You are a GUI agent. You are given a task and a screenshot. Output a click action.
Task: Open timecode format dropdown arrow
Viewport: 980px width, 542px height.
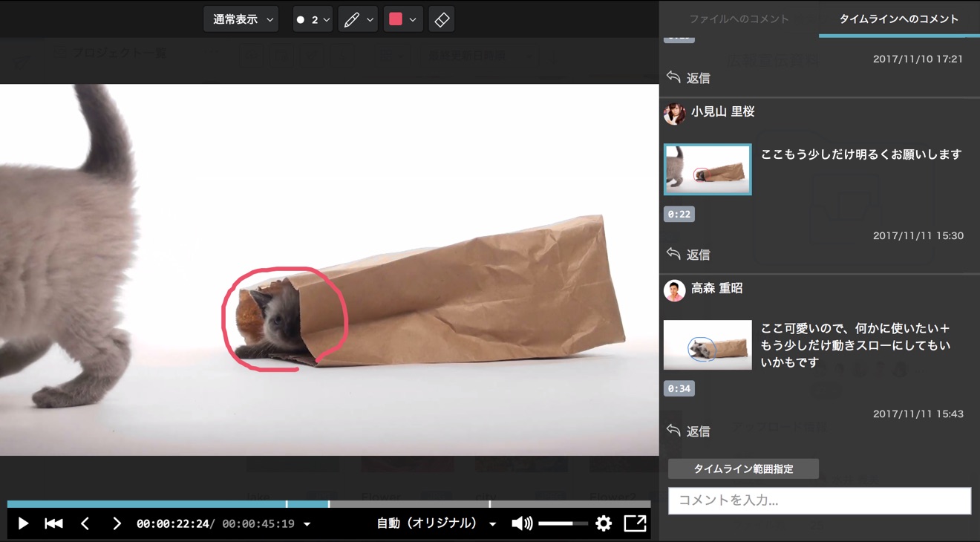click(307, 524)
